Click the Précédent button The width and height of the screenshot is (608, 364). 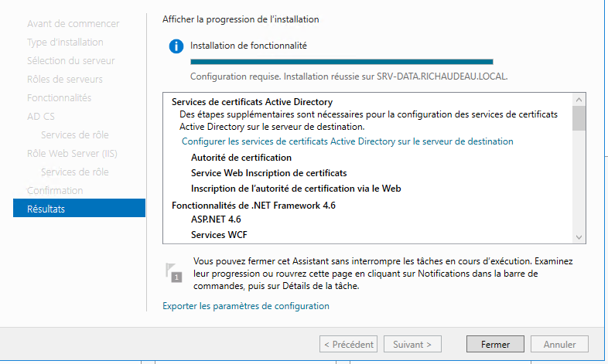tap(349, 344)
